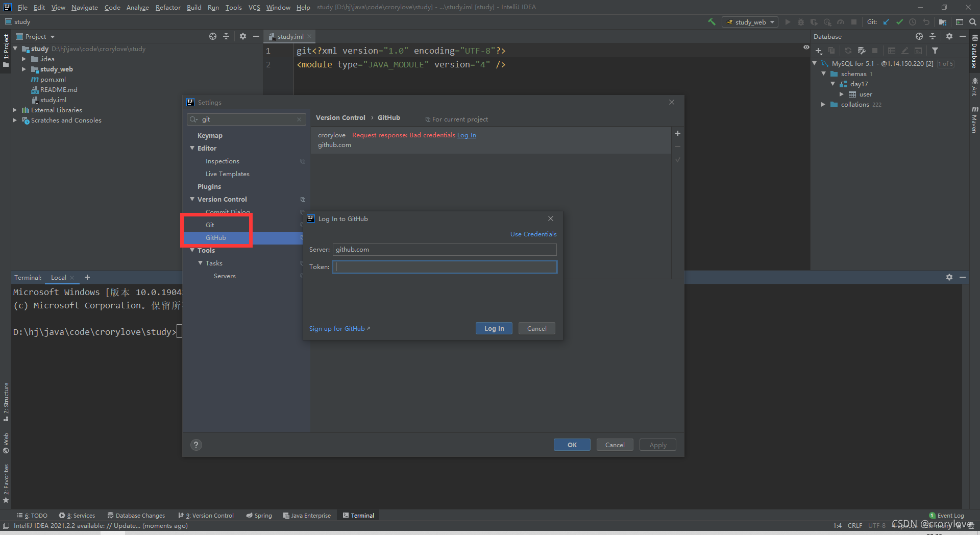The image size is (980, 535).
Task: Cancel the Log In to GitHub dialog
Action: (x=536, y=328)
